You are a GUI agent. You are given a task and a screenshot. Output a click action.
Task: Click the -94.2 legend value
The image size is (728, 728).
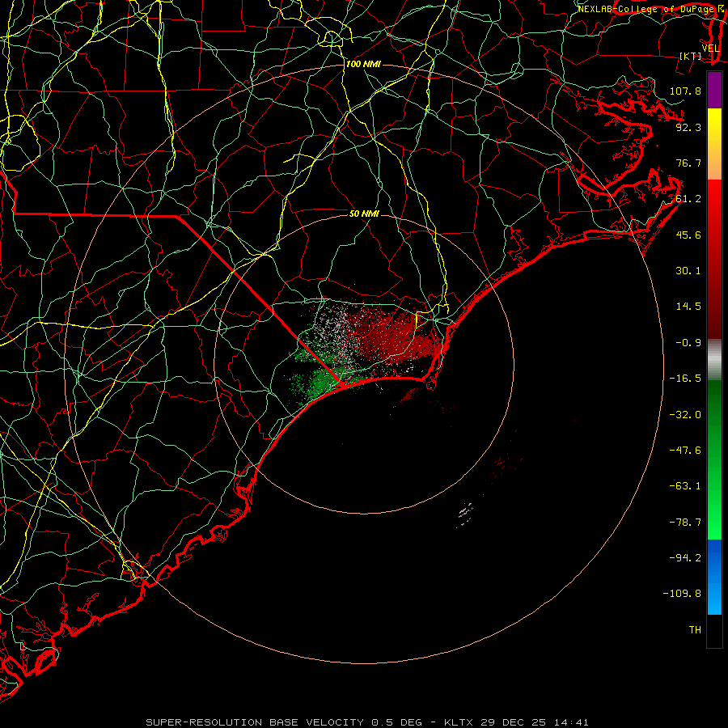click(685, 557)
